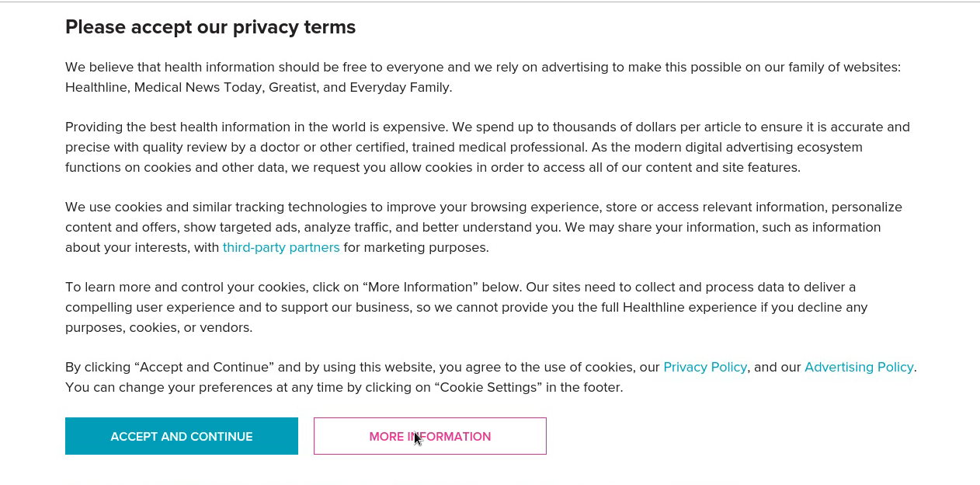
Task: Open the Privacy Policy link
Action: click(705, 367)
